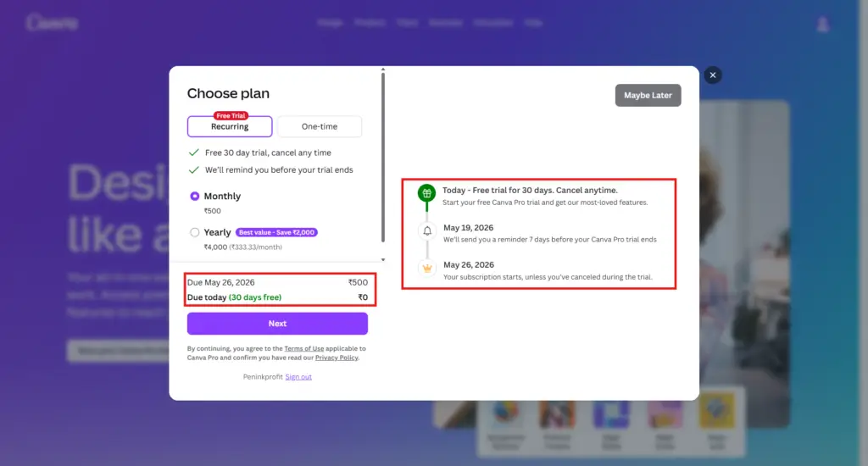Screen dimensions: 868x466
Task: Click the Best value Save ₹2,000 badge
Action: click(x=277, y=232)
